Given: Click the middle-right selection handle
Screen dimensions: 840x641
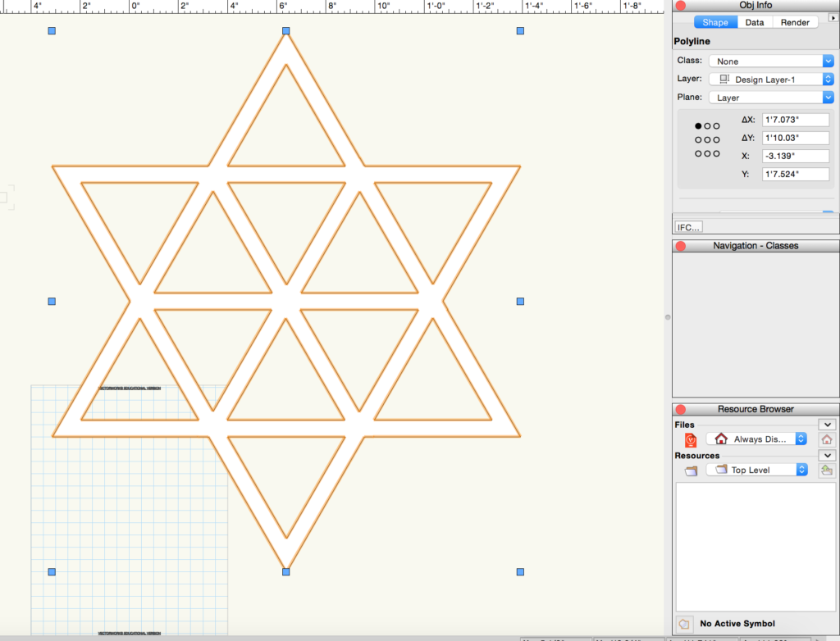Looking at the screenshot, I should click(x=520, y=302).
